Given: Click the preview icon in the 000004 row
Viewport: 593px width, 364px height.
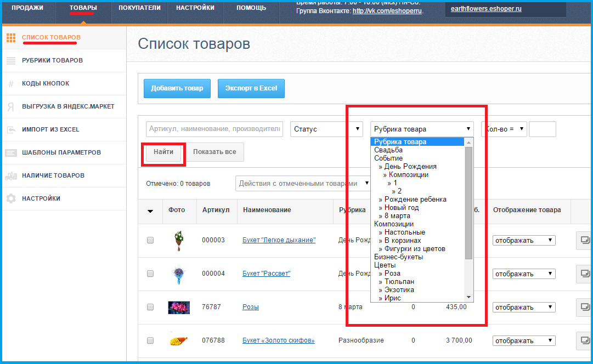Looking at the screenshot, I should (x=584, y=274).
